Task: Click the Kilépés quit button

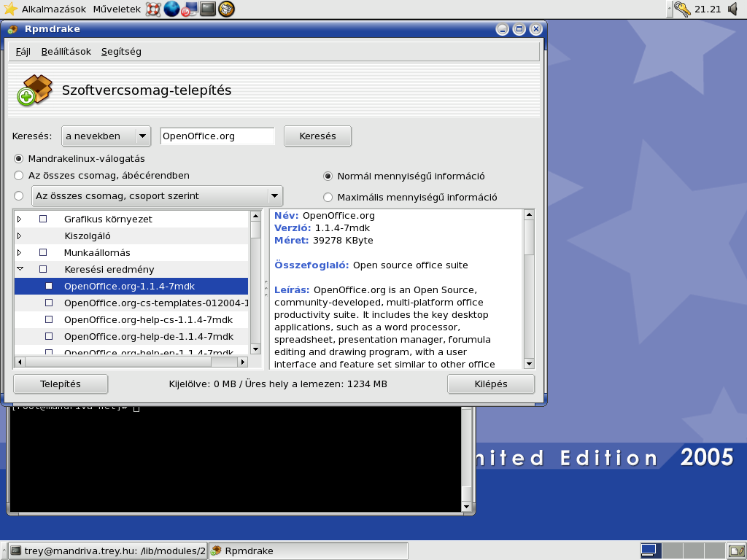Action: 491,384
